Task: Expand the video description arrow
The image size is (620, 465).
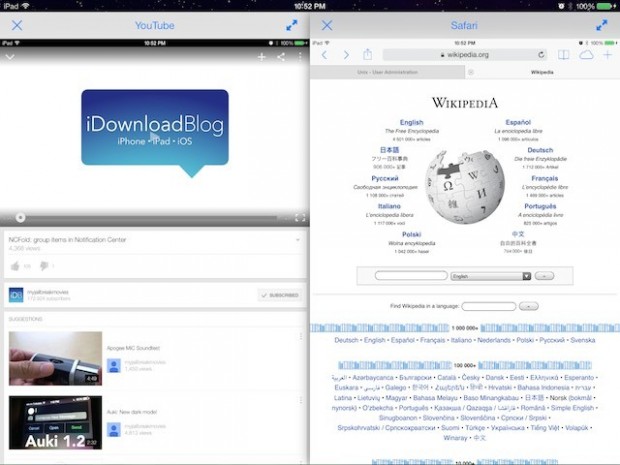Action: tap(299, 240)
